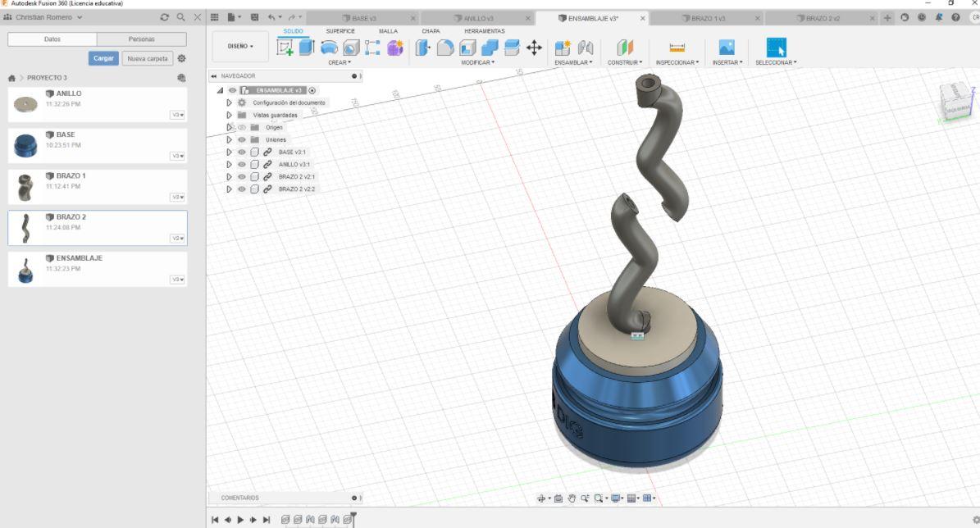Image resolution: width=980 pixels, height=528 pixels.
Task: Toggle visibility of ENSAMBLAJE v3 root
Action: (232, 91)
